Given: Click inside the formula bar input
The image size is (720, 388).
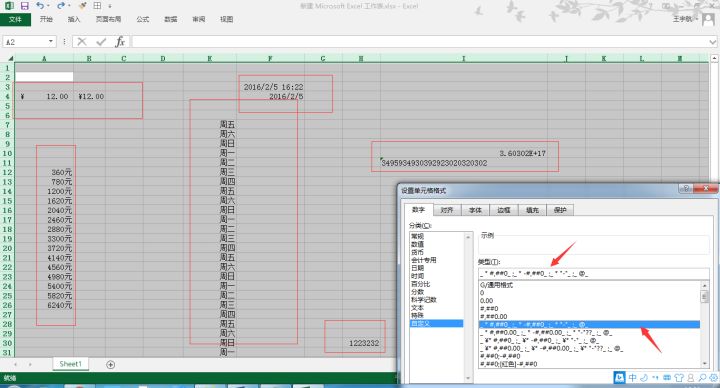Looking at the screenshot, I should pos(420,42).
